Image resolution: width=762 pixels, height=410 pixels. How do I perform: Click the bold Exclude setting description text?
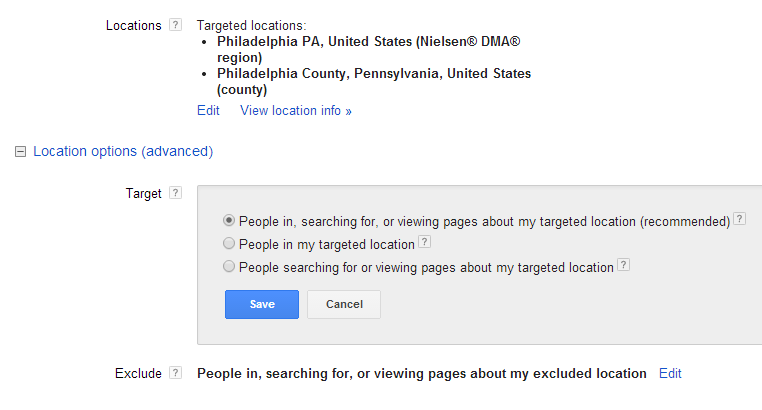(x=421, y=373)
